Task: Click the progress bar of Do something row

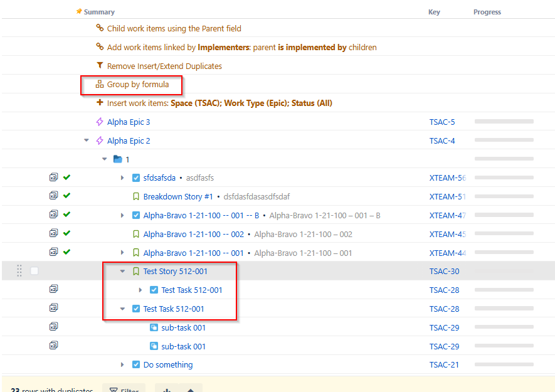Action: point(504,364)
